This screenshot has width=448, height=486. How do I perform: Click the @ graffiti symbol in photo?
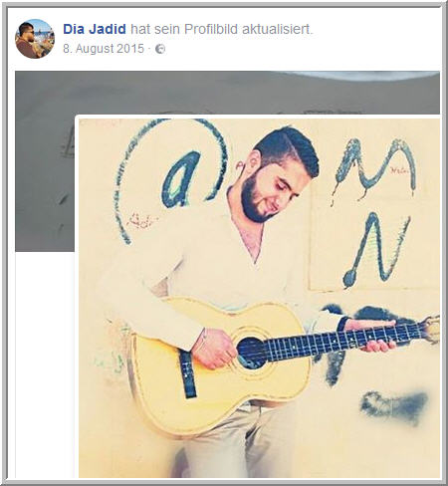(172, 179)
